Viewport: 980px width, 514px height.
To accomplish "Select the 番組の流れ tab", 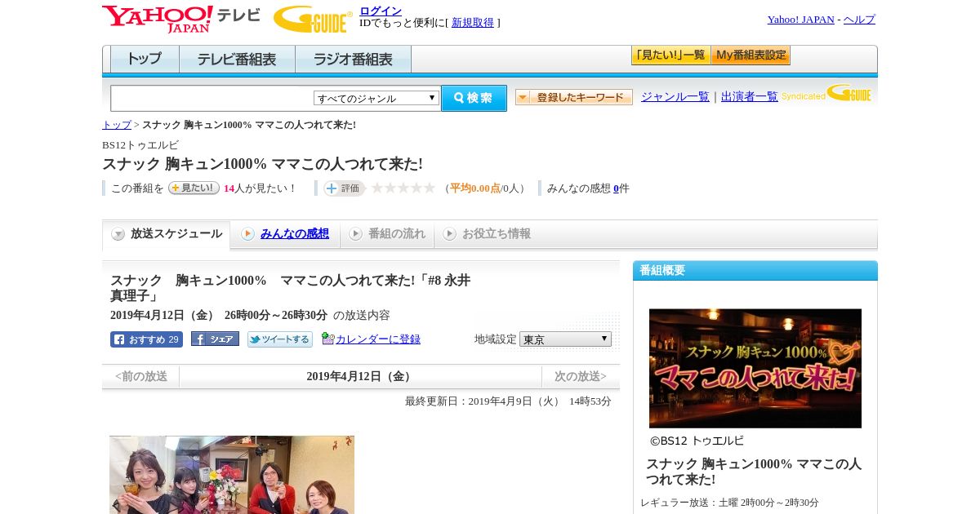I will (x=387, y=234).
